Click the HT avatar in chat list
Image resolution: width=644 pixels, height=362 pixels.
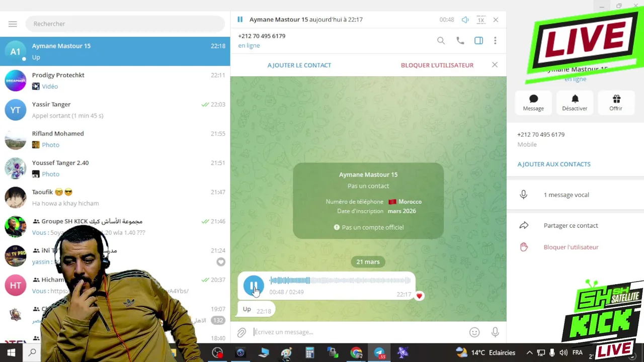pos(16,285)
